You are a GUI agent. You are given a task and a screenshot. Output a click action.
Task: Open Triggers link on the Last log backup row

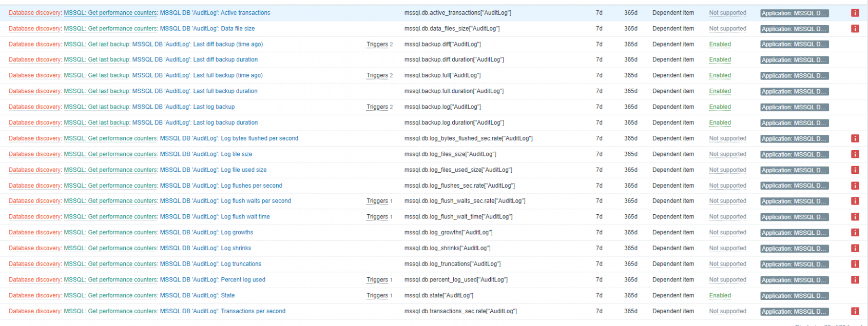(377, 107)
